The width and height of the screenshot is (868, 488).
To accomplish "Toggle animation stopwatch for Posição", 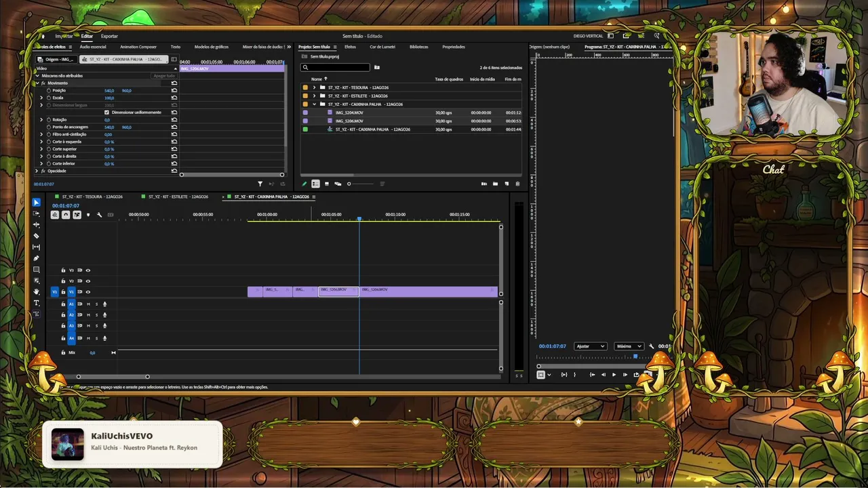I will pyautogui.click(x=48, y=90).
